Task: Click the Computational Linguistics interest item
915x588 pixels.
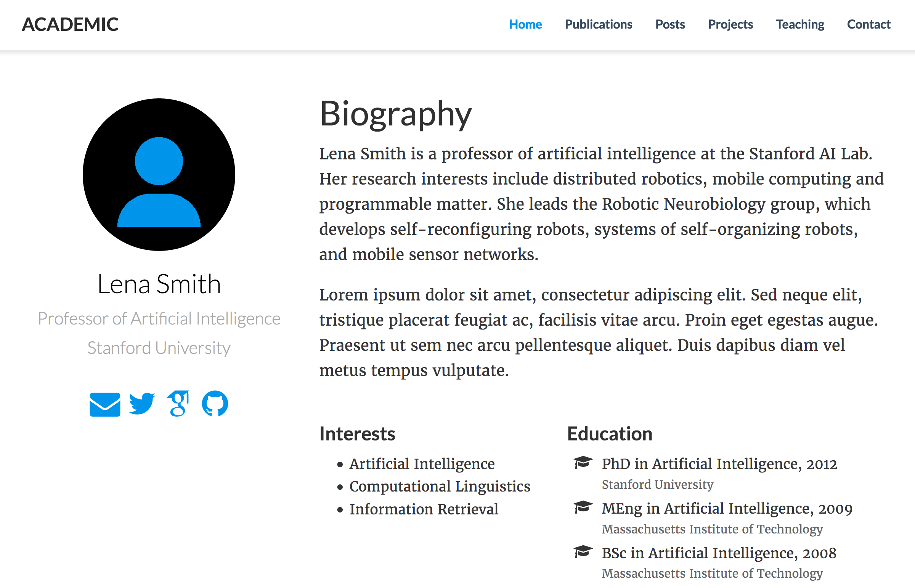Action: pos(440,487)
